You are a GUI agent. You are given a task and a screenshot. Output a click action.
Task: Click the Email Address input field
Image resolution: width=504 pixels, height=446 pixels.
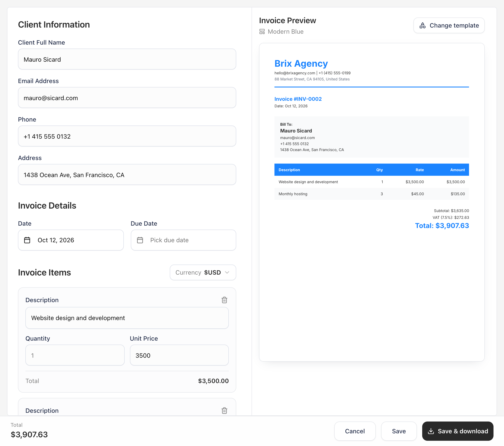click(x=127, y=98)
